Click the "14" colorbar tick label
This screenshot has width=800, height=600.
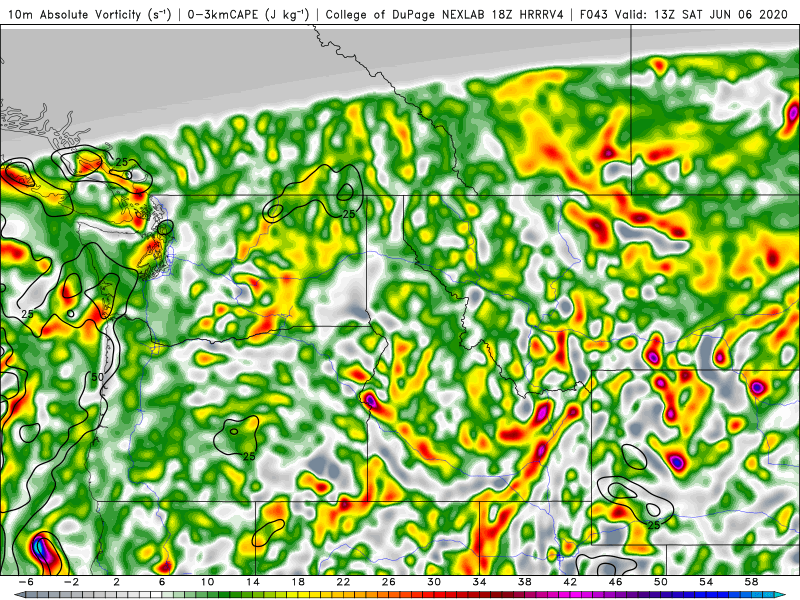tap(253, 582)
